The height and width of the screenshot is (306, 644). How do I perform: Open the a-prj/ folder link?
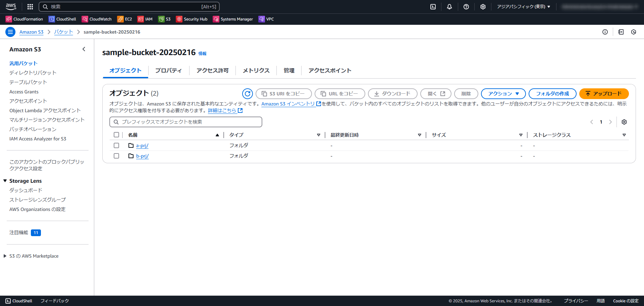click(x=142, y=145)
